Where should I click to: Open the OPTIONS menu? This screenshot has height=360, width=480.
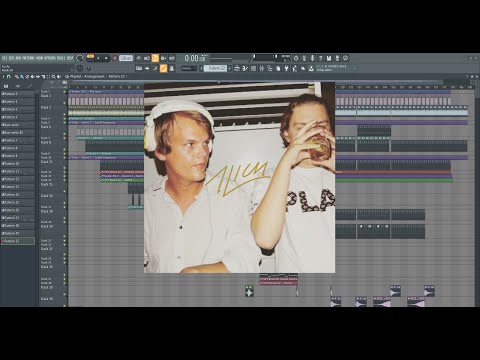pyautogui.click(x=50, y=58)
